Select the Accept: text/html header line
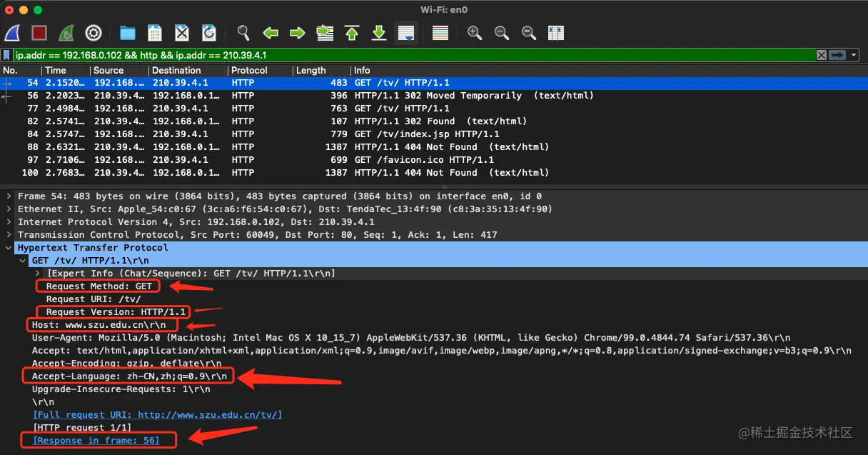The image size is (868, 455). [442, 351]
